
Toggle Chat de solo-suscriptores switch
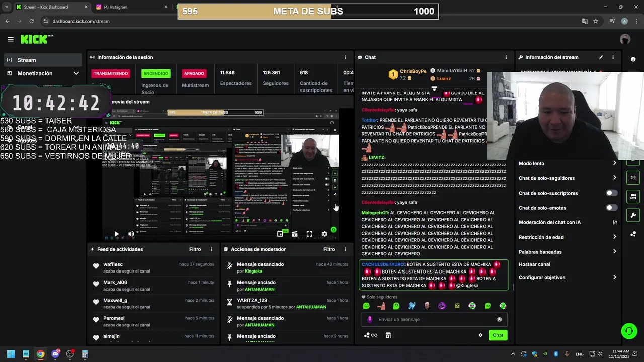pyautogui.click(x=611, y=193)
